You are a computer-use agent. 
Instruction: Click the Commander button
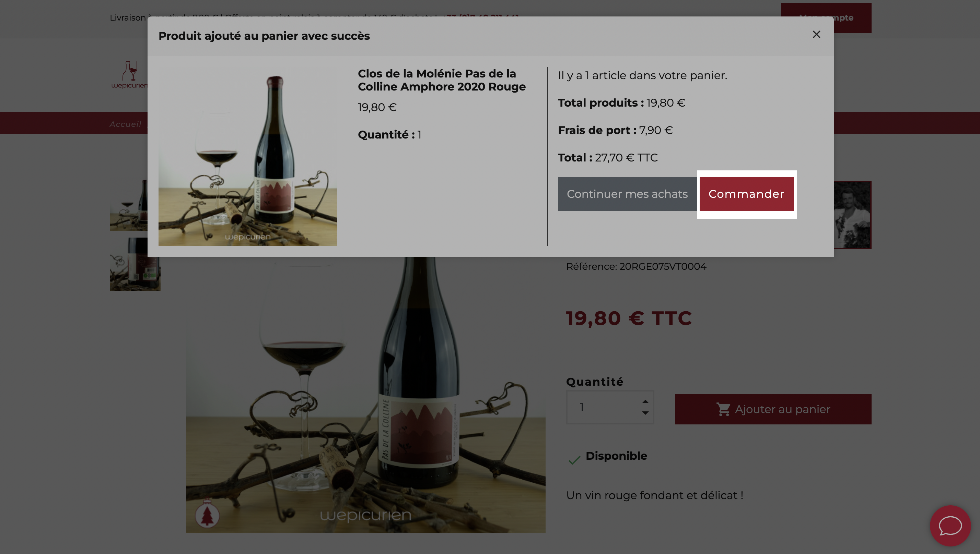click(x=746, y=194)
